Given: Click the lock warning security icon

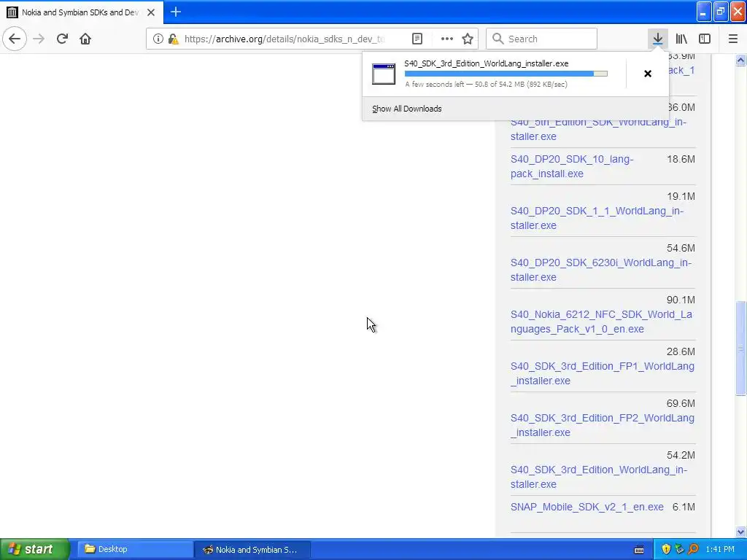Looking at the screenshot, I should 174,39.
